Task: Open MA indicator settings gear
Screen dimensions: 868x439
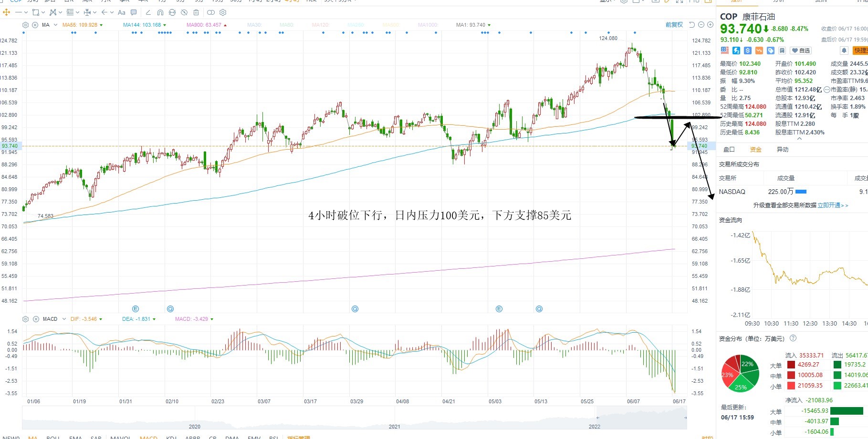Action: tap(26, 25)
